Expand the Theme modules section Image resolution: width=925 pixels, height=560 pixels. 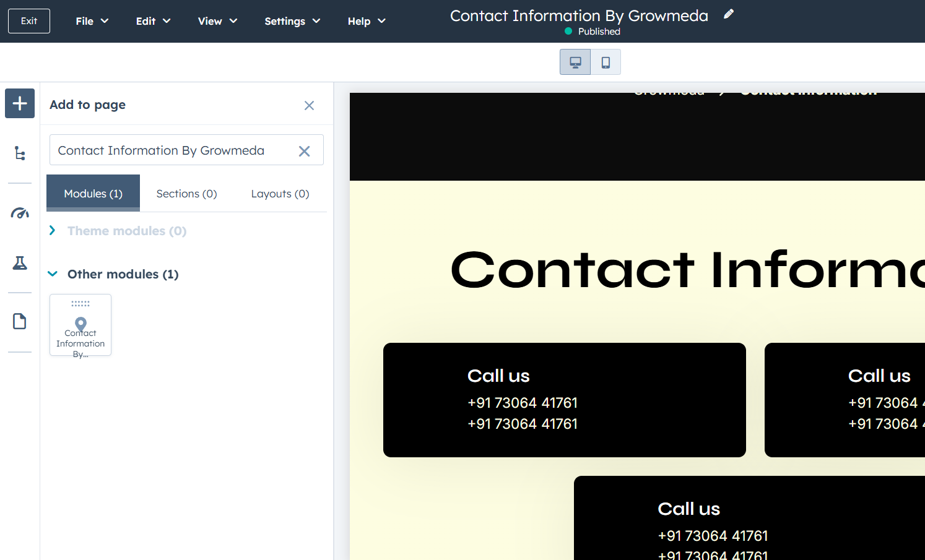click(53, 231)
